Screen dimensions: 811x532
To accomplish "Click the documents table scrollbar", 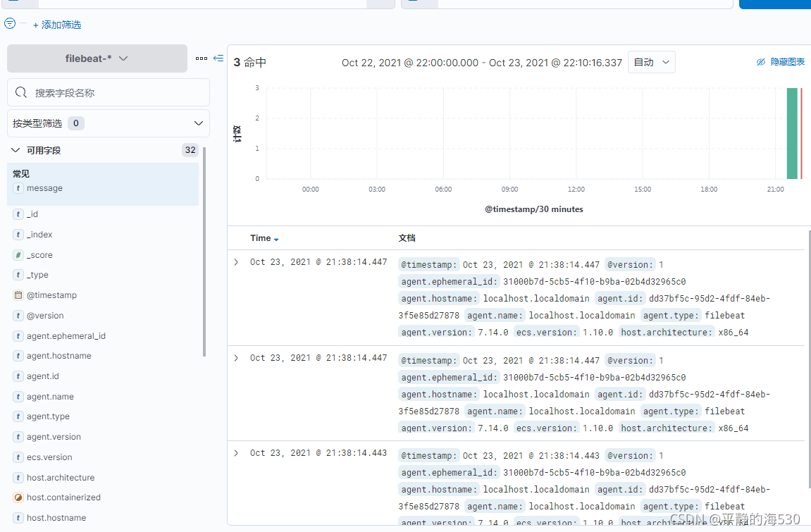I will pos(809,358).
